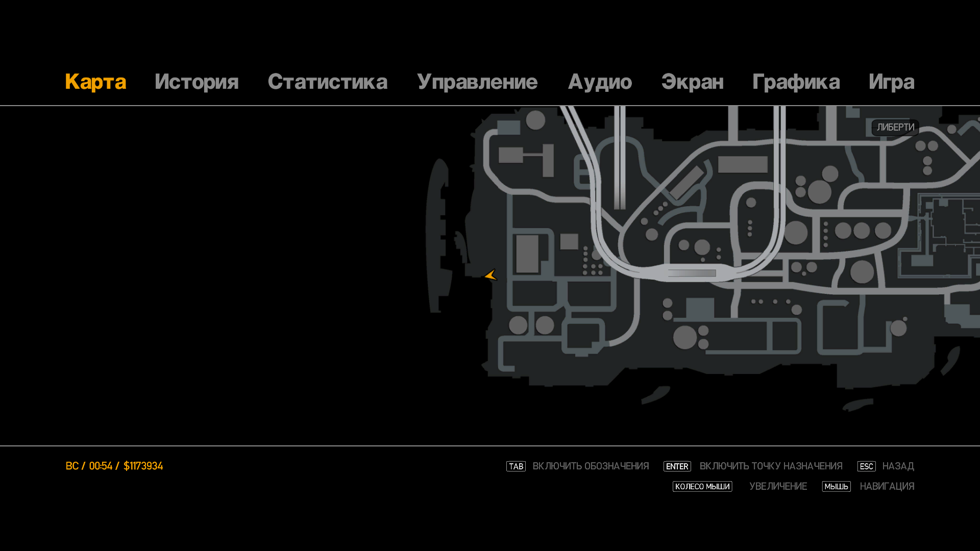Image resolution: width=980 pixels, height=551 pixels.
Task: Toggle ВКЛЮЧИТЬ ОБОЗНАЧЕНИЯ legend option
Action: (x=591, y=466)
